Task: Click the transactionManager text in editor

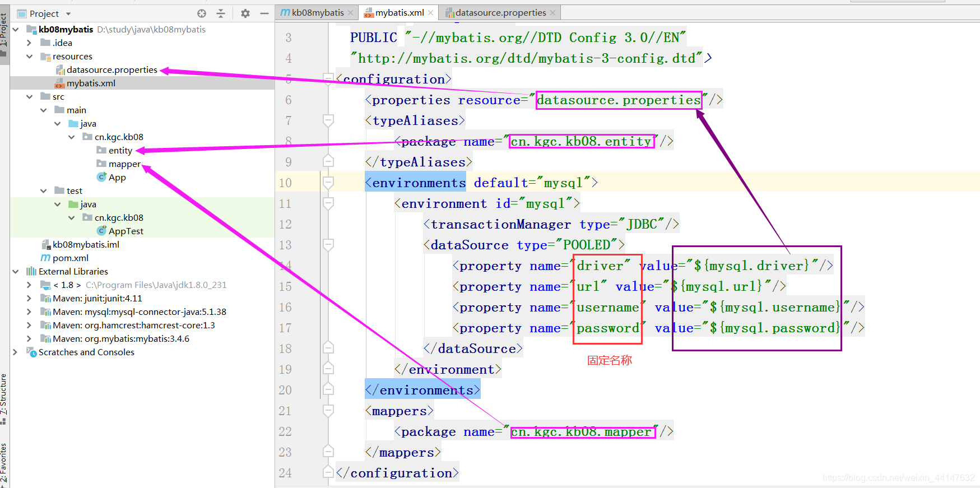Action: point(501,224)
